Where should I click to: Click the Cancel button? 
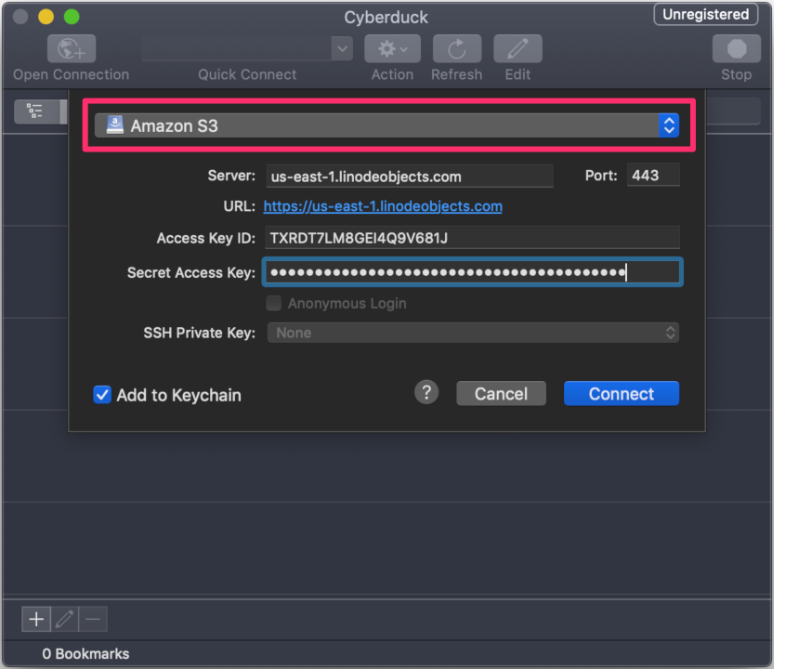[501, 393]
